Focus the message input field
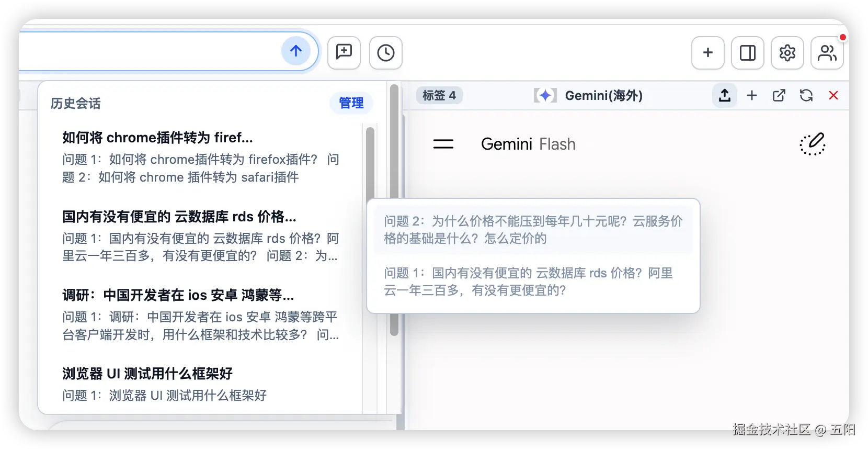 pyautogui.click(x=149, y=51)
